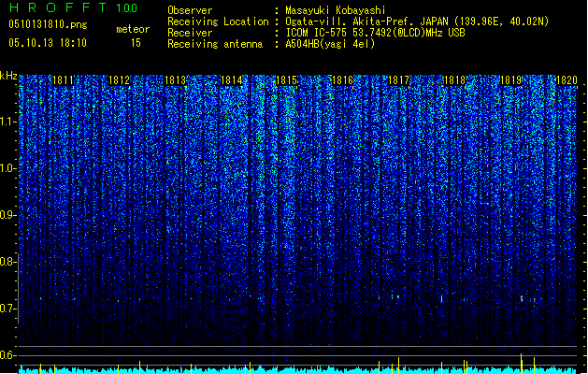
Task: Click the kHz axis unit label
Action: (x=8, y=76)
